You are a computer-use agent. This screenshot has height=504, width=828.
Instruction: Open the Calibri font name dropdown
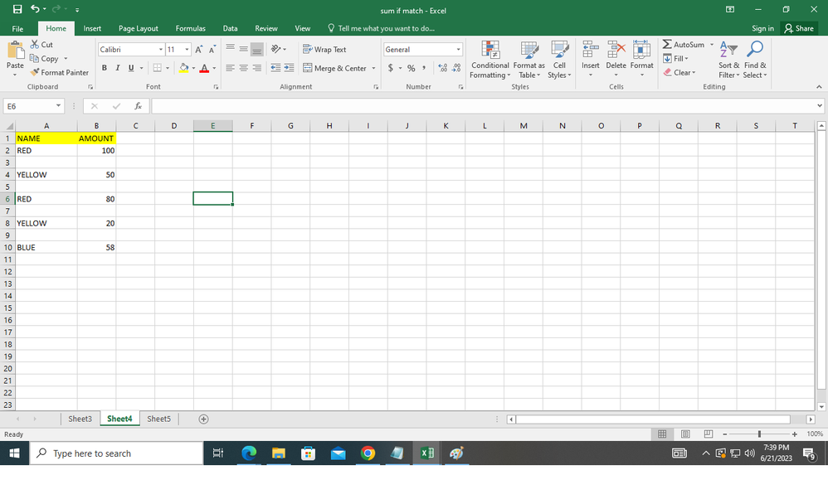[160, 50]
